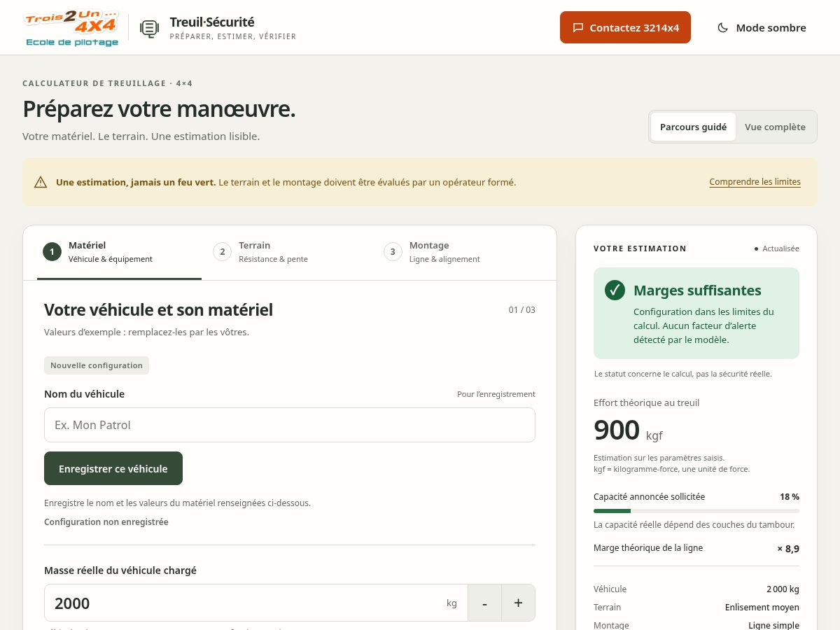Select step 1 Matériel tab

[119, 252]
